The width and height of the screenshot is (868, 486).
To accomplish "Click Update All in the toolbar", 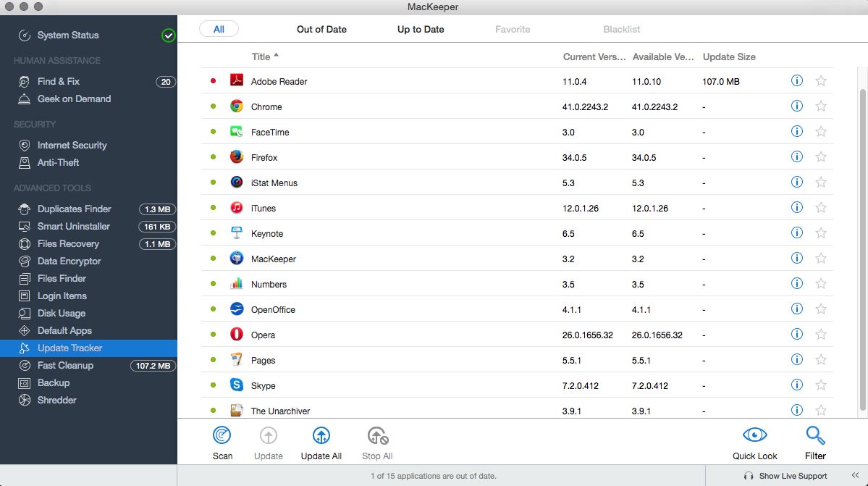I will [321, 443].
